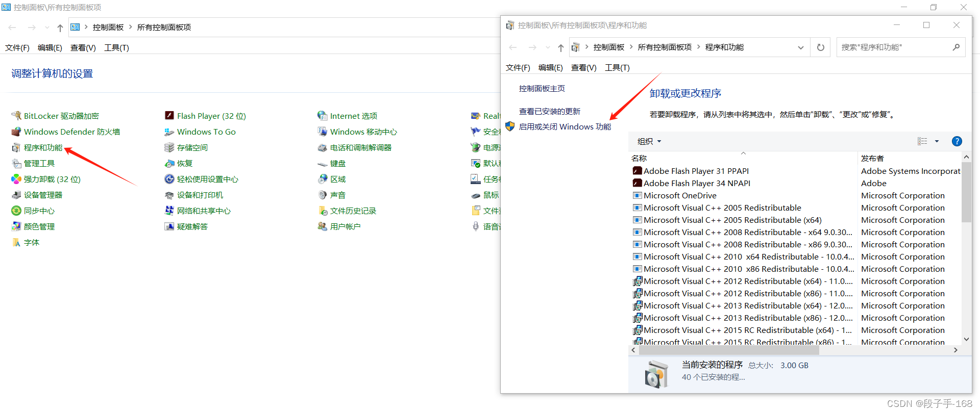This screenshot has height=413, width=980.
Task: Click the 搜索"程序和功能" search field
Action: point(894,47)
